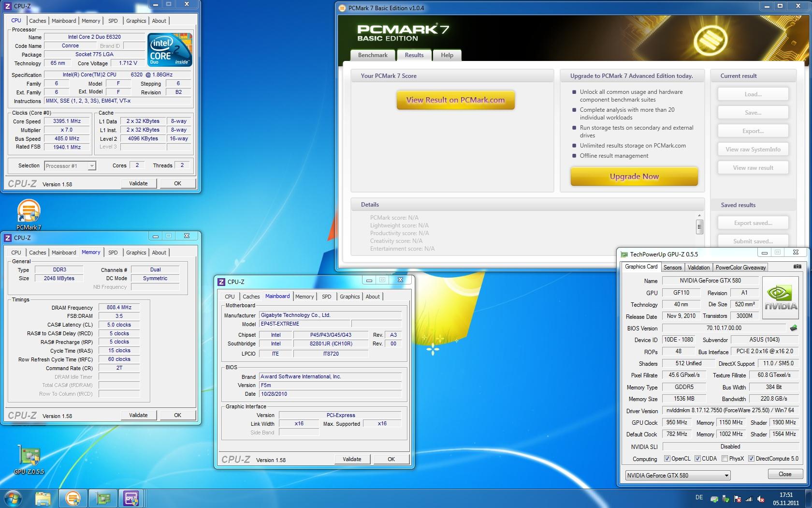Open the GPU selection dropdown in GPU-Z
The width and height of the screenshot is (812, 508).
[678, 475]
